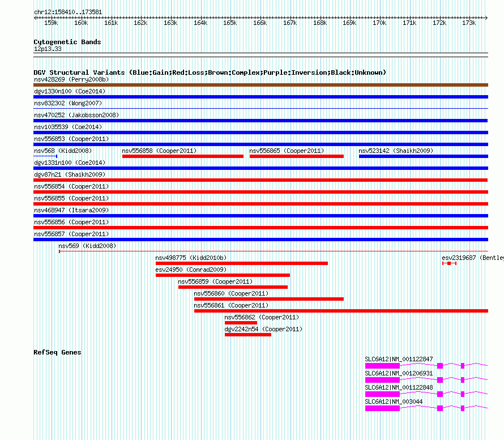
Task: Click nsv556862 (Cooper2011) label
Action: pos(262,317)
